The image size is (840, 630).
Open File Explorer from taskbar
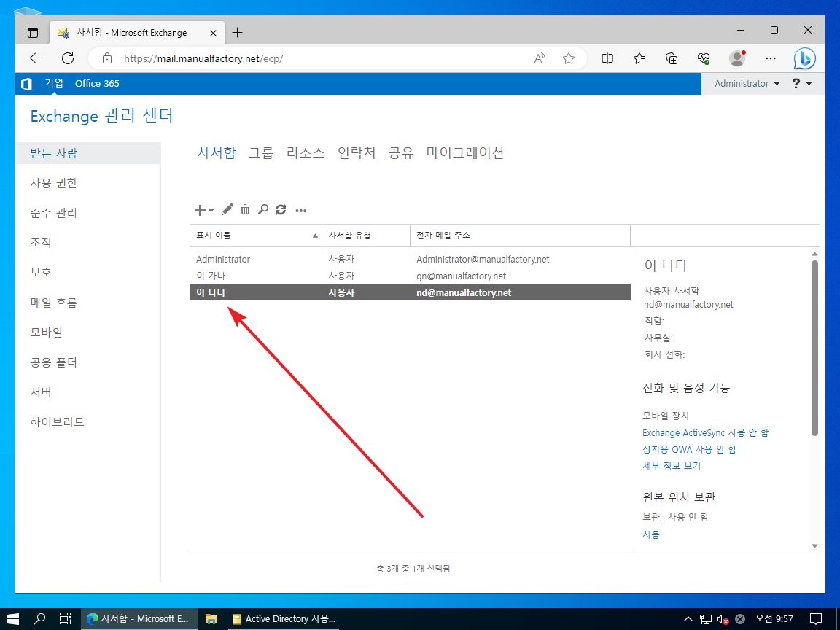[x=211, y=619]
